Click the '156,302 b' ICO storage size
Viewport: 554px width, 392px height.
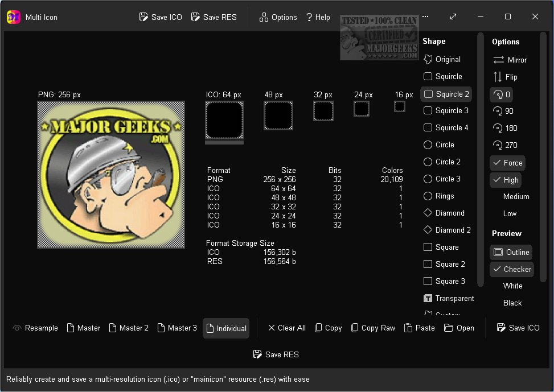click(x=280, y=252)
